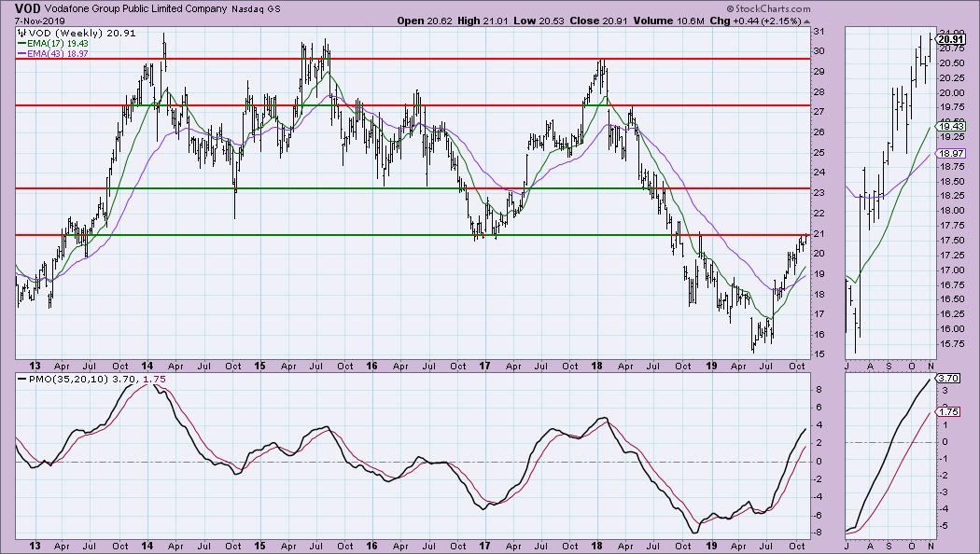Click the 23 price axis label

pyautogui.click(x=819, y=193)
